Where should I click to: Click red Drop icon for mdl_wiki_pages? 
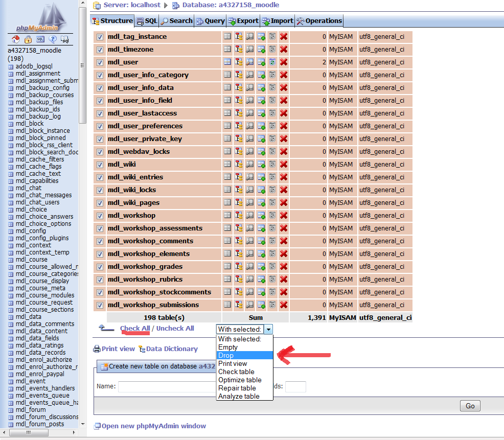(x=284, y=202)
